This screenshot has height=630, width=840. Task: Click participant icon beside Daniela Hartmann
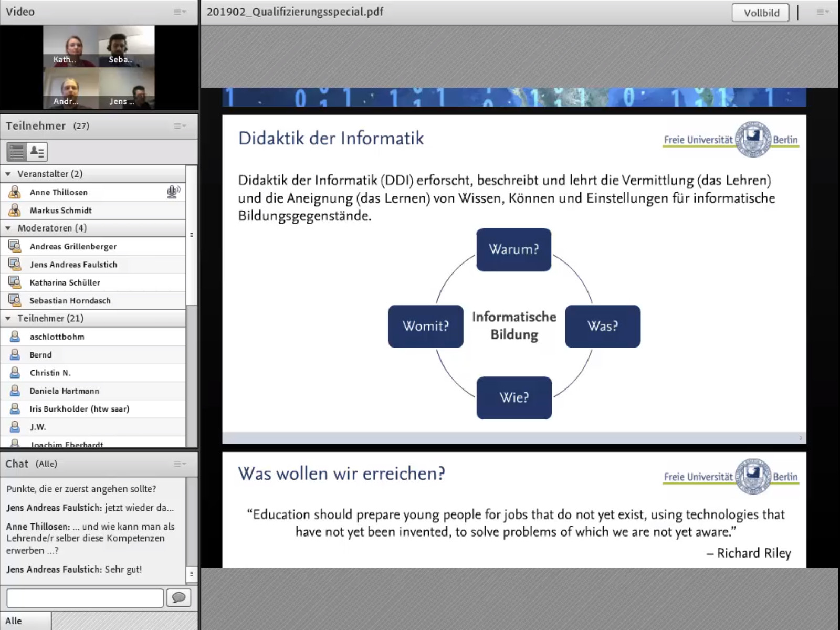(15, 391)
